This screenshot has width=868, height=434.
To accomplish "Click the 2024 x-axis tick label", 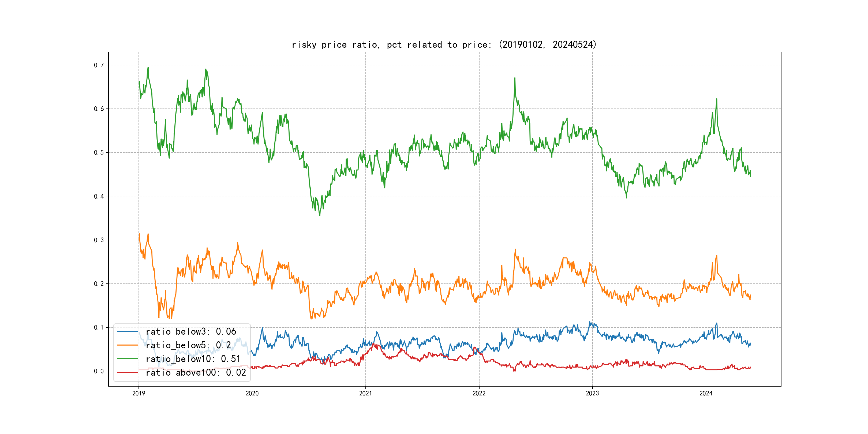I will (x=706, y=393).
